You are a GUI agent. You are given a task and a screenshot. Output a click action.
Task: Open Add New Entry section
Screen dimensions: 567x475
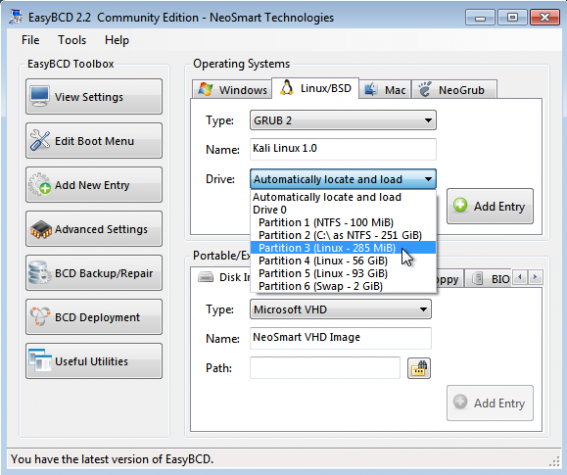(94, 185)
